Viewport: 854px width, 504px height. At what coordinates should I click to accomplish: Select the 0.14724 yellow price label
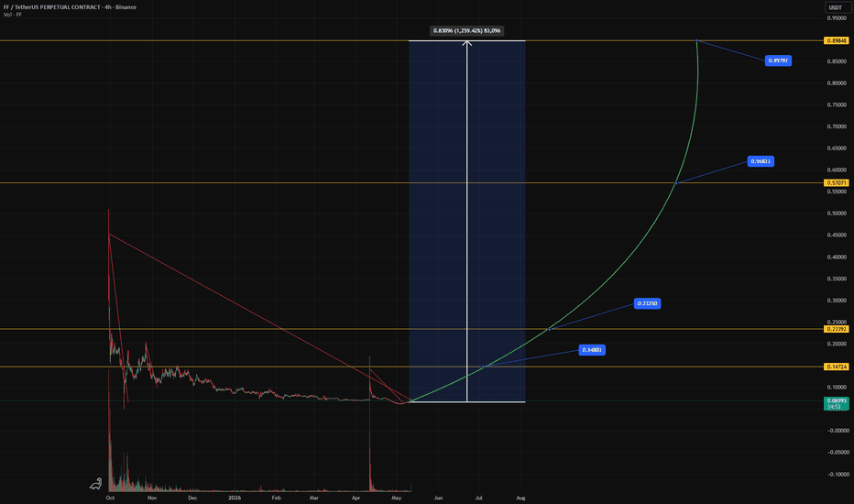point(837,367)
